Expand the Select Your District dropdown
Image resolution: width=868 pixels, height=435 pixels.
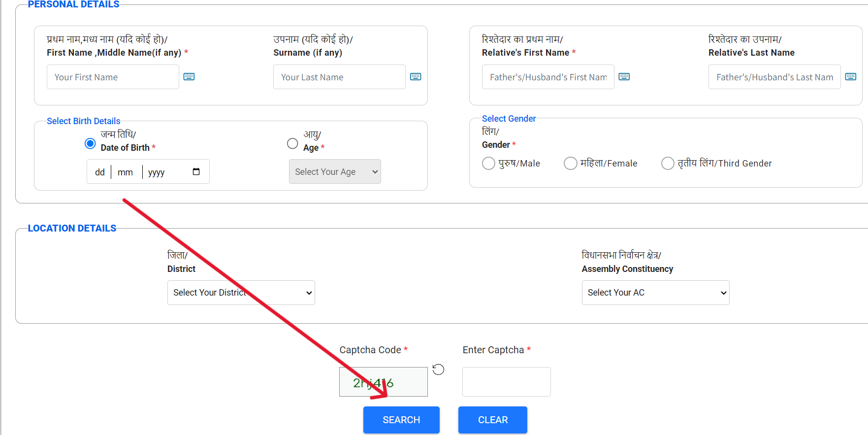click(241, 293)
